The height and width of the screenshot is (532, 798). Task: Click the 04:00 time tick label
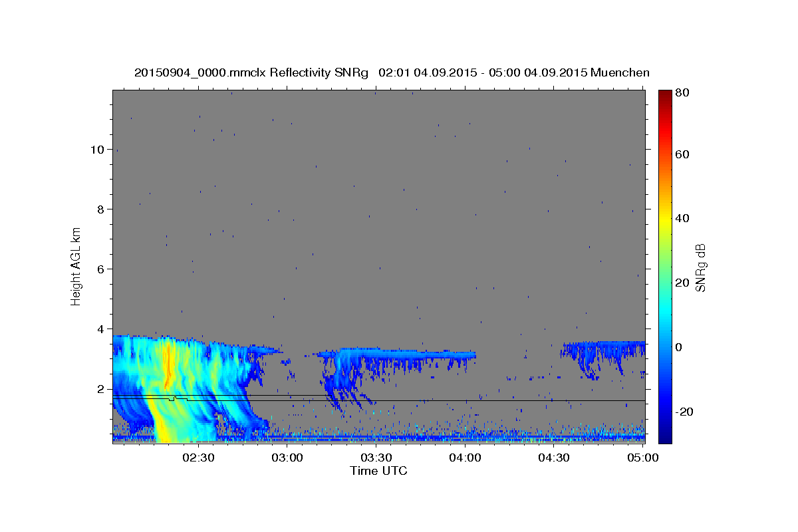(465, 458)
